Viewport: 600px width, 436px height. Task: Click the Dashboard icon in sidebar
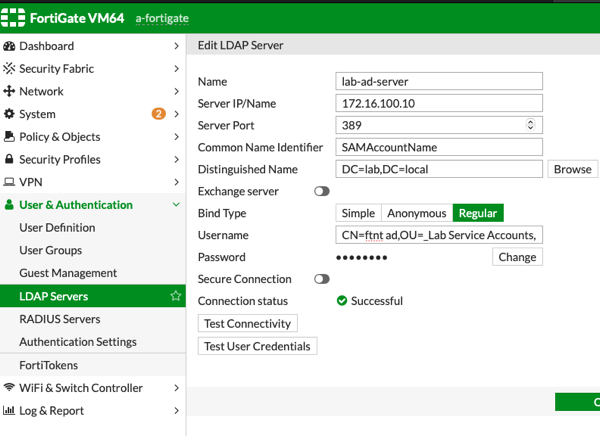click(x=10, y=46)
